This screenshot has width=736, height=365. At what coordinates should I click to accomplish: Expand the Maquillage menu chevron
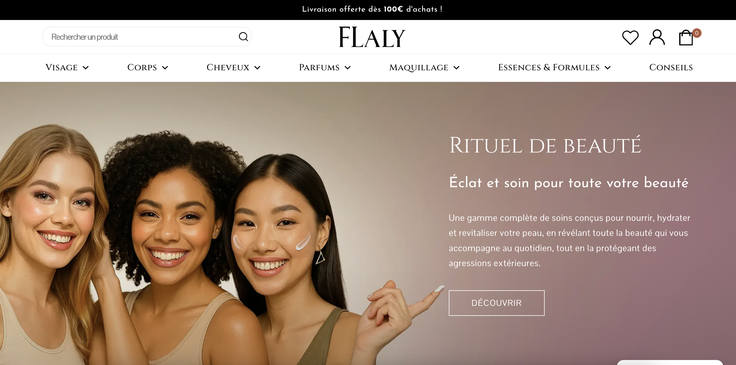pos(456,68)
